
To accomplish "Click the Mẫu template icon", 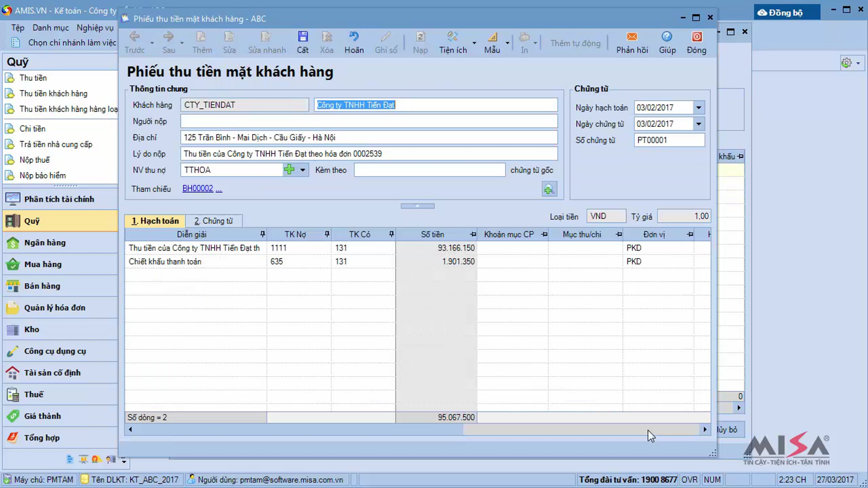I will coord(492,37).
